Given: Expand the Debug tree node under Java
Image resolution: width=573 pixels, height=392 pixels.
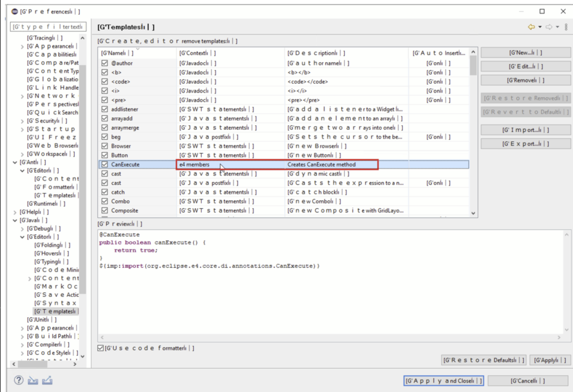Looking at the screenshot, I should (22, 229).
